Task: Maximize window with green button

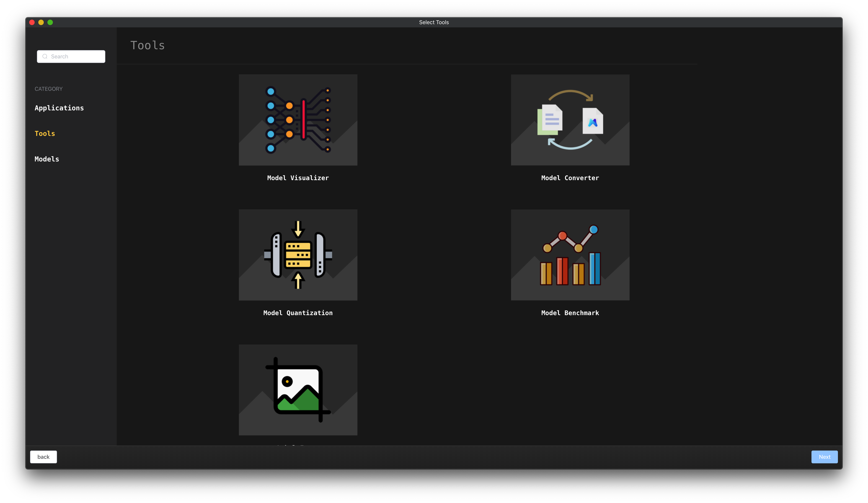Action: [x=50, y=22]
